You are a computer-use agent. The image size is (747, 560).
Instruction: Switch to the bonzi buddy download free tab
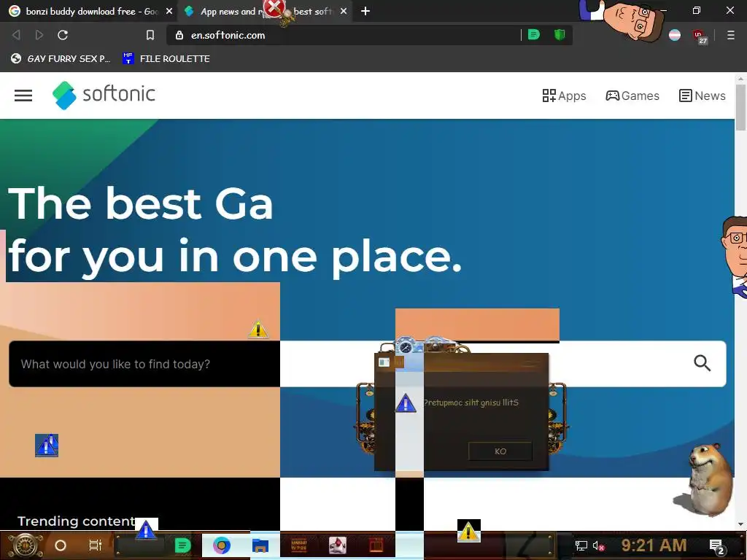pyautogui.click(x=88, y=11)
